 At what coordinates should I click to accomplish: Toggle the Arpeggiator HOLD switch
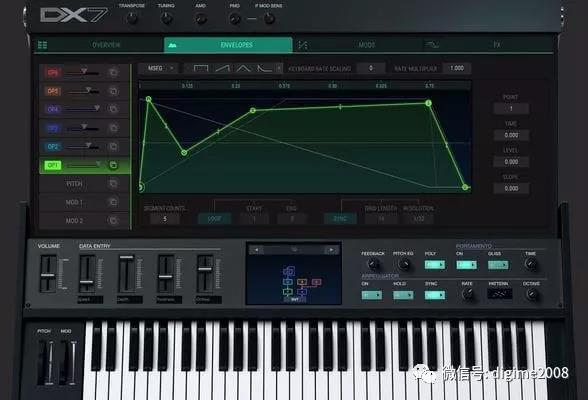coord(403,295)
